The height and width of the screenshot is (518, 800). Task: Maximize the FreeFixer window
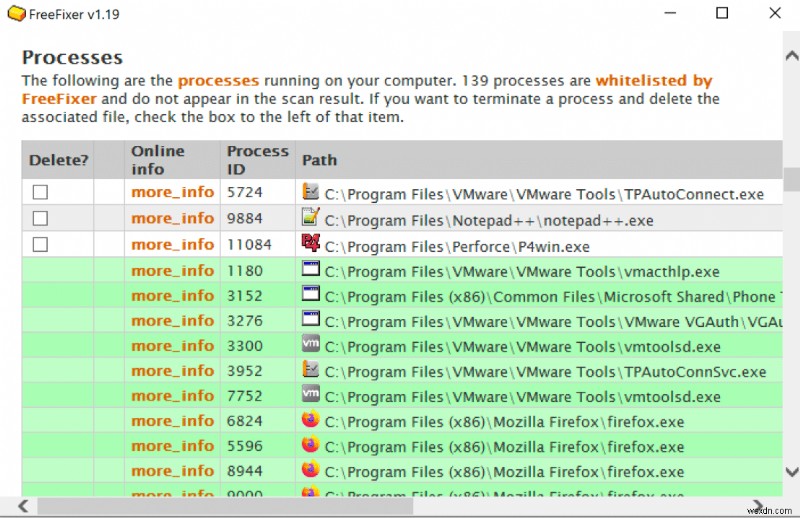722,13
